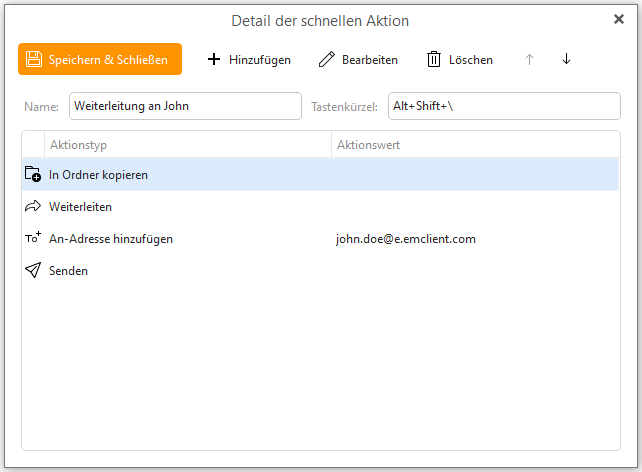The height and width of the screenshot is (472, 642).
Task: Click the Tastenkürzel field showing Alt+Shift+\
Action: click(504, 106)
